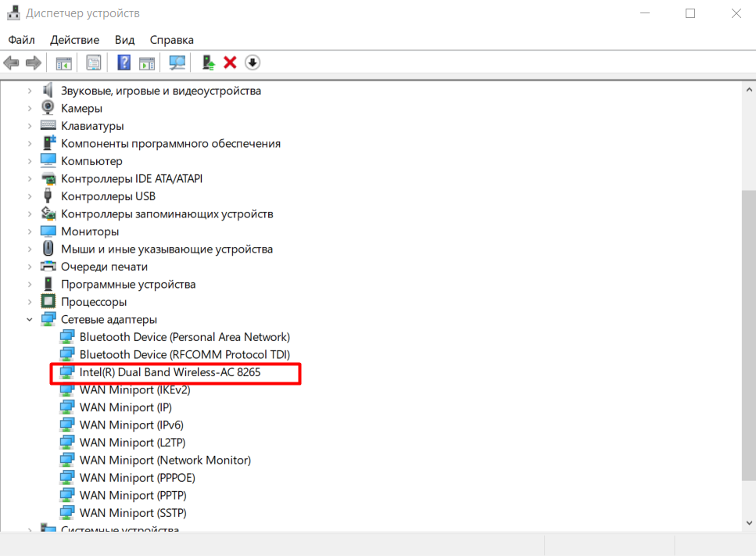
Task: Click the icon beside Компьютер
Action: [48, 160]
